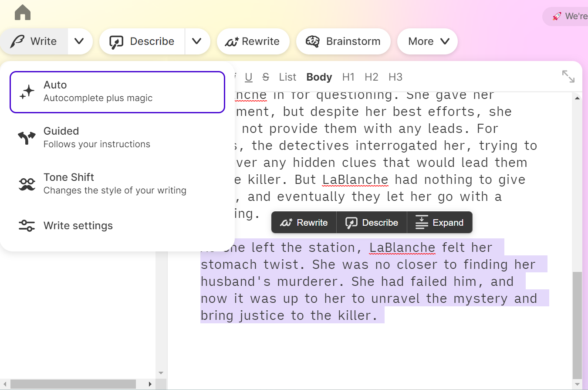
Task: Click the rocket announcement banner
Action: pos(566,16)
